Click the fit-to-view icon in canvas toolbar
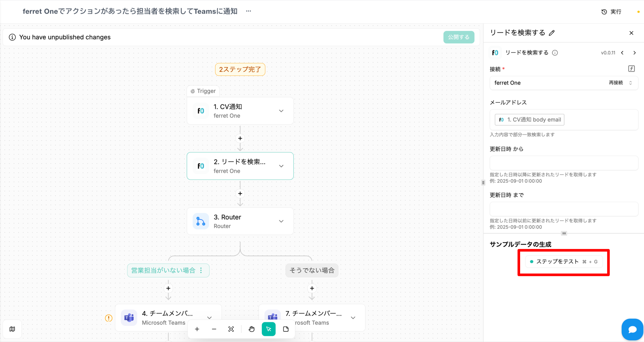Image resolution: width=644 pixels, height=342 pixels. coord(231,329)
